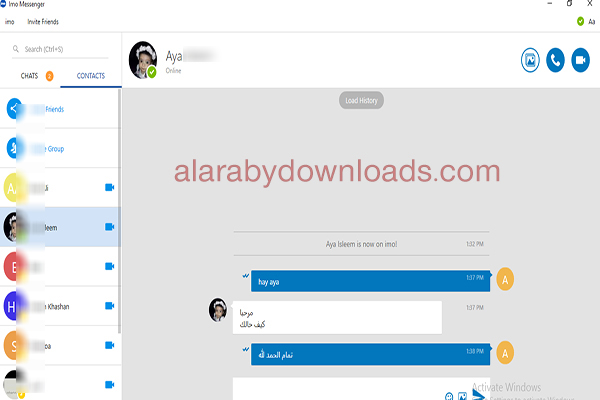This screenshot has height=400, width=600.
Task: Start a voice call with Aya
Action: click(x=555, y=60)
